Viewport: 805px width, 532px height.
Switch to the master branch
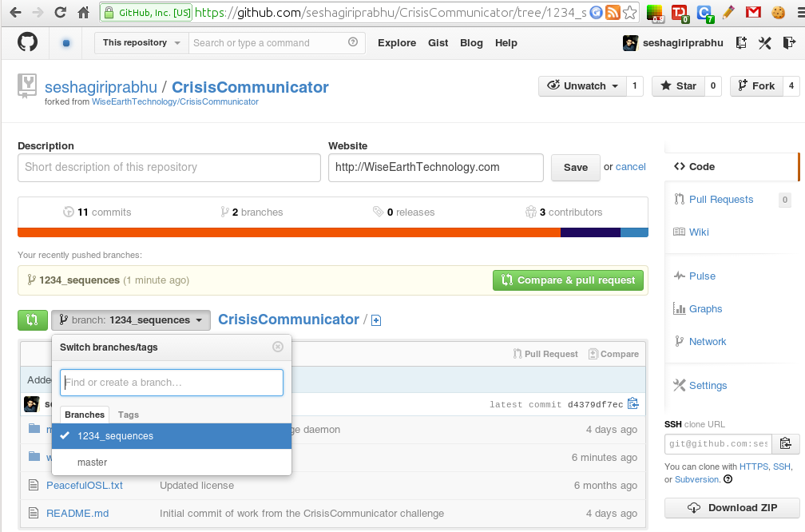172,463
